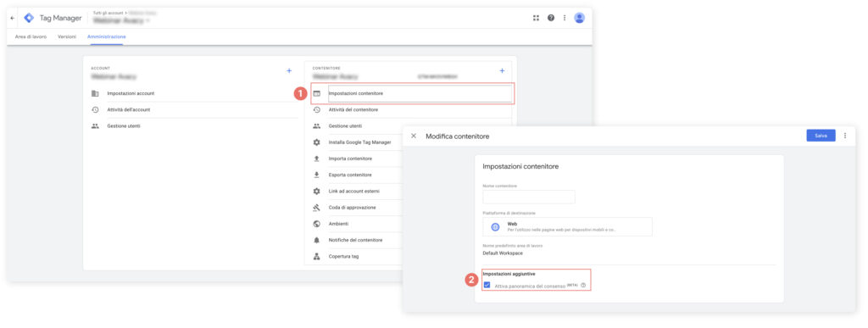This screenshot has height=328, width=868.
Task: Open Link ad account esterni
Action: click(353, 191)
